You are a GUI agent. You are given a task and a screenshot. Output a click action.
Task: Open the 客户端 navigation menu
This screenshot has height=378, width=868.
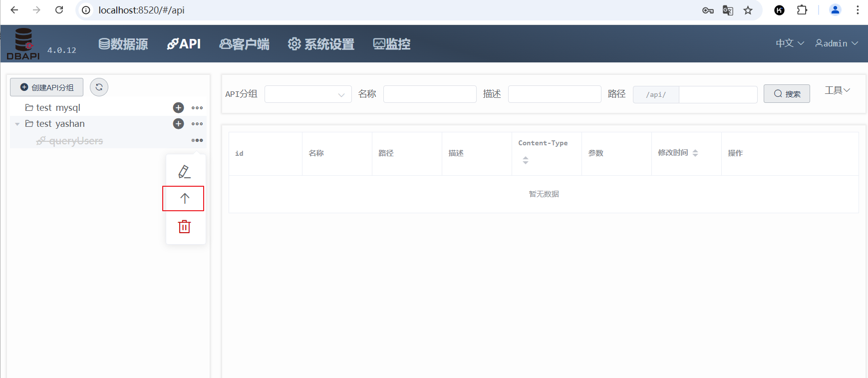[x=244, y=44]
